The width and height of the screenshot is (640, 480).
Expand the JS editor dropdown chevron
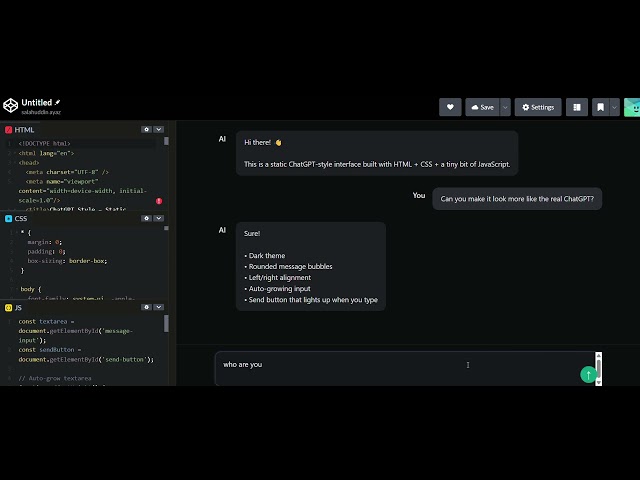[159, 307]
